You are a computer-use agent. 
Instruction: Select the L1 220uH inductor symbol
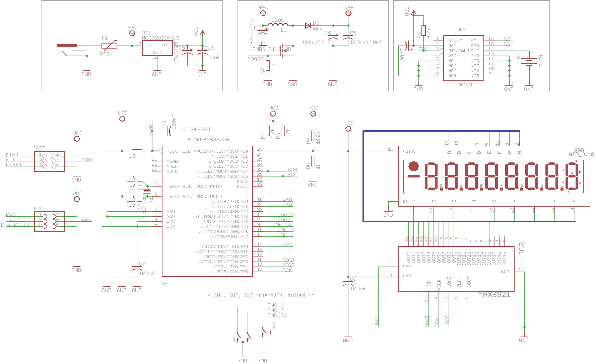pyautogui.click(x=278, y=24)
